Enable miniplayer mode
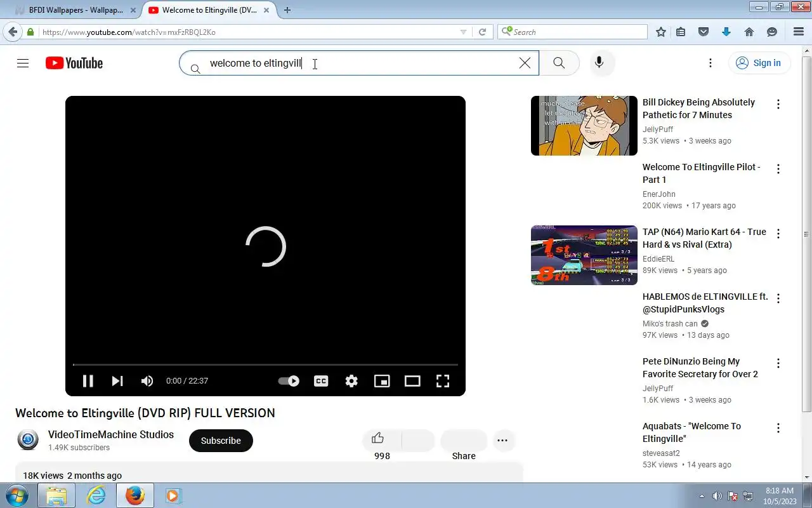 pos(382,381)
